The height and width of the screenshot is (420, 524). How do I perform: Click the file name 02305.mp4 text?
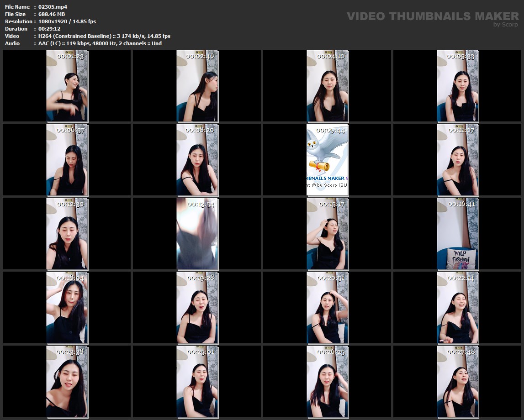click(53, 7)
